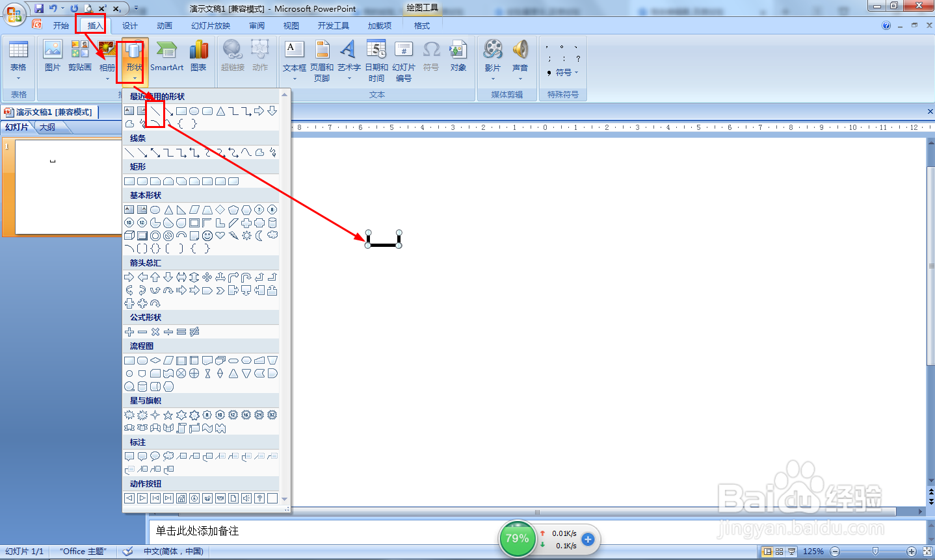
Task: Click zoom out minus button
Action: point(835,552)
